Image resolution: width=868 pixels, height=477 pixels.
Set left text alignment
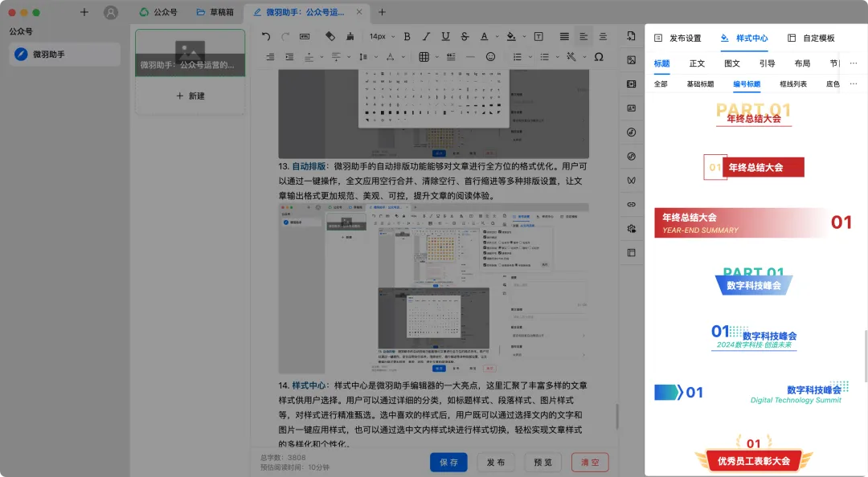[x=583, y=36]
